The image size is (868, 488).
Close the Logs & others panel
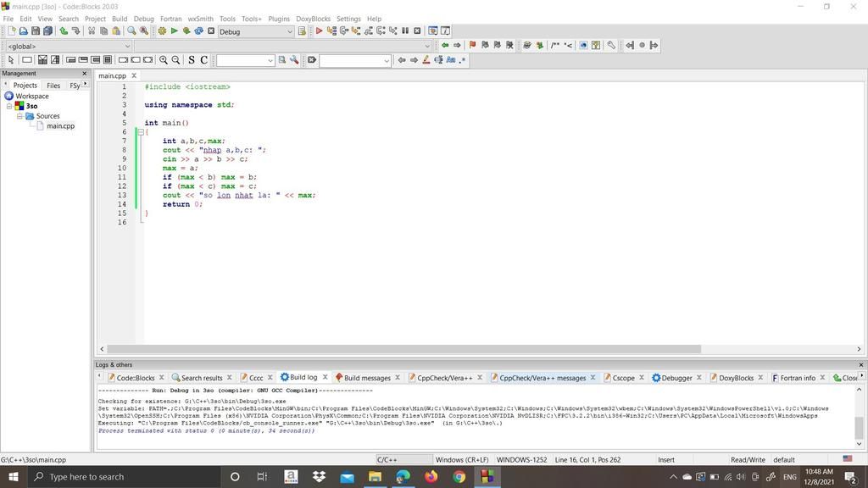click(861, 364)
